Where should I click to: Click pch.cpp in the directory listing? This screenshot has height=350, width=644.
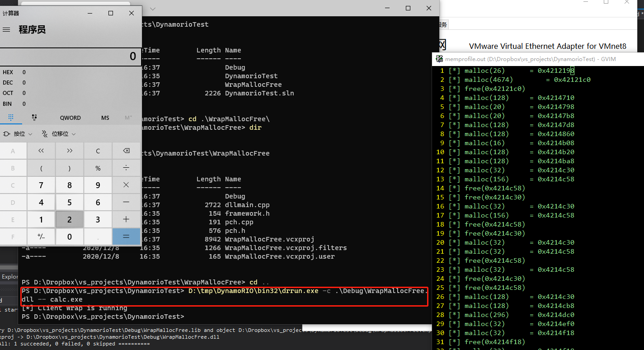tap(239, 222)
